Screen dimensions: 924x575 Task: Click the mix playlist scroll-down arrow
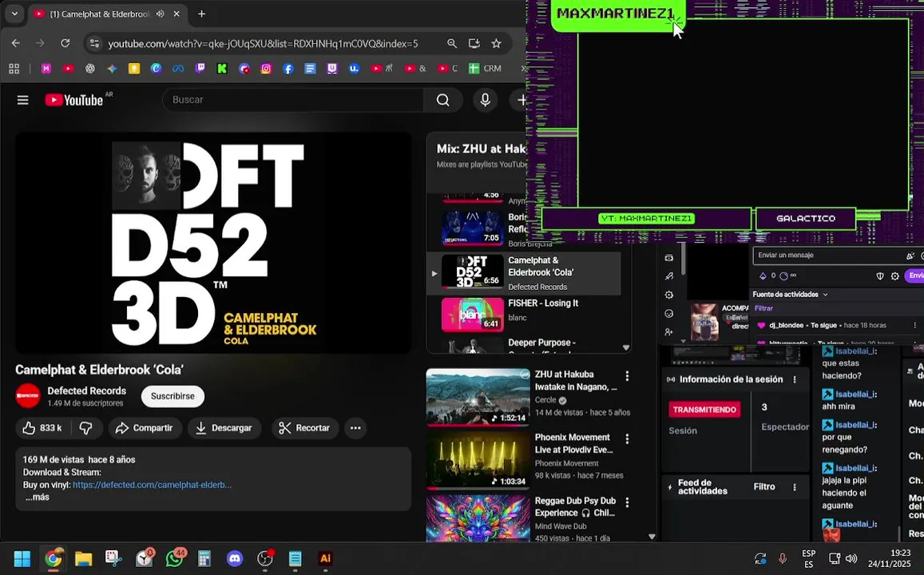click(626, 347)
